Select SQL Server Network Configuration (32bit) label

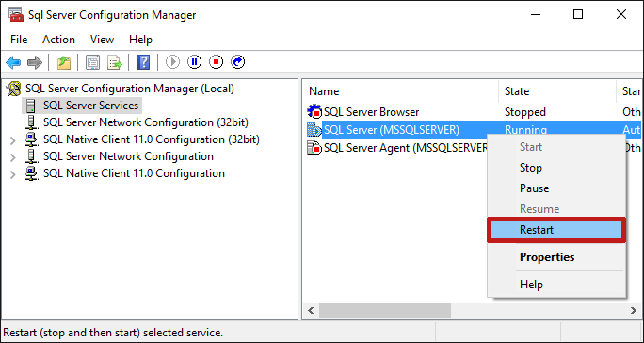click(146, 122)
